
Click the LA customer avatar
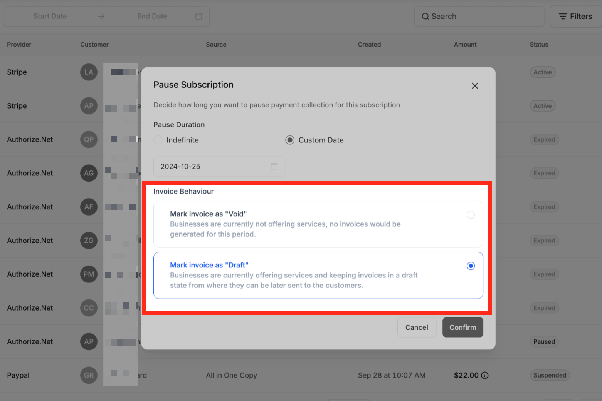point(89,72)
